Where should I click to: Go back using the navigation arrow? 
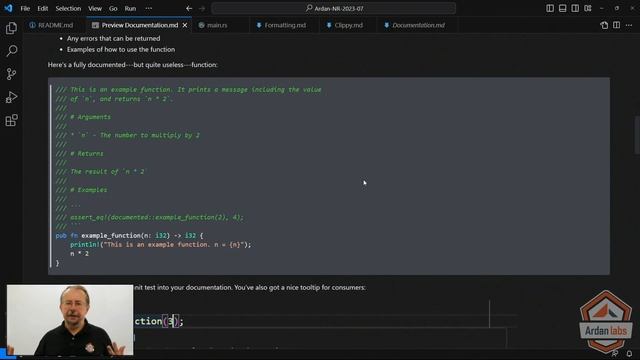click(189, 8)
